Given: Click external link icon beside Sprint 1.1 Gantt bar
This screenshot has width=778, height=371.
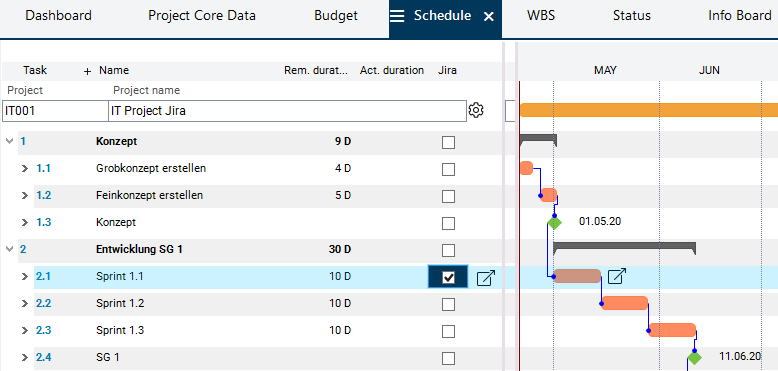Looking at the screenshot, I should (617, 276).
